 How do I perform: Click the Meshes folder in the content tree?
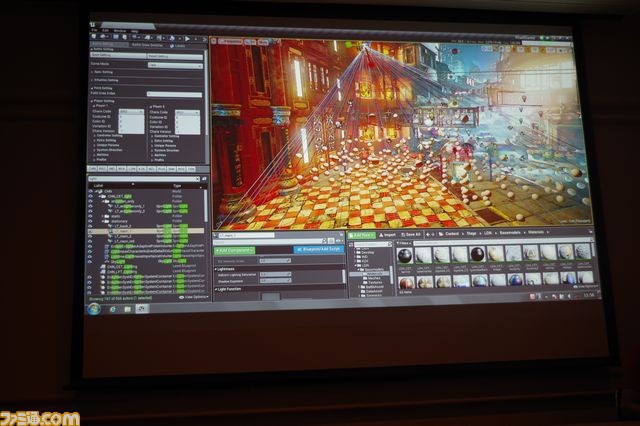(372, 278)
